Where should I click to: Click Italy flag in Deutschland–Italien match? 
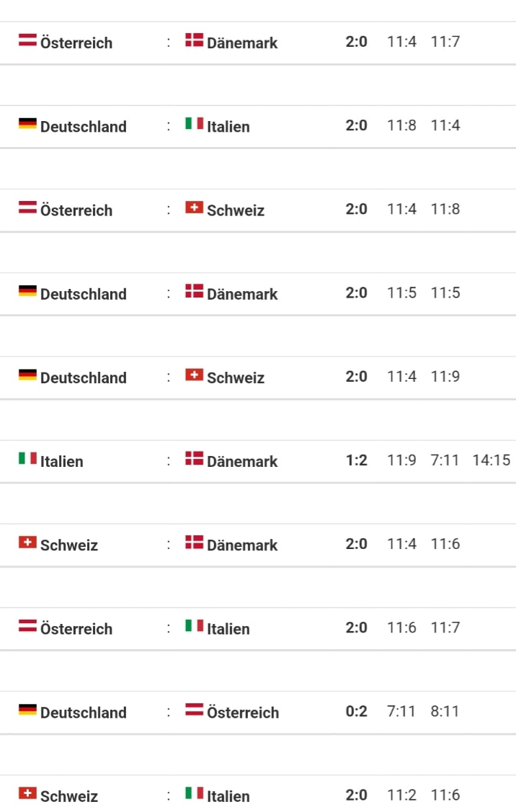[195, 124]
